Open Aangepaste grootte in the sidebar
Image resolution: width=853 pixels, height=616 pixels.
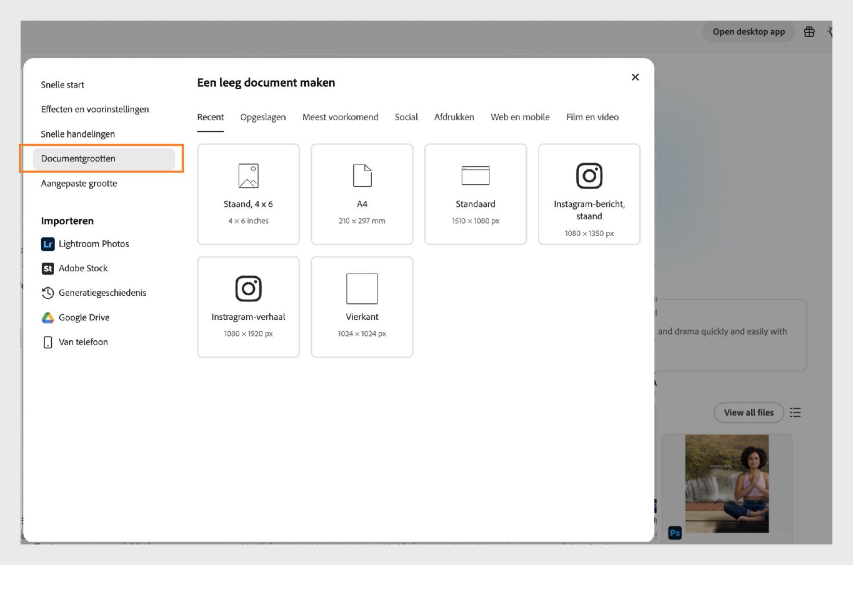coord(79,183)
